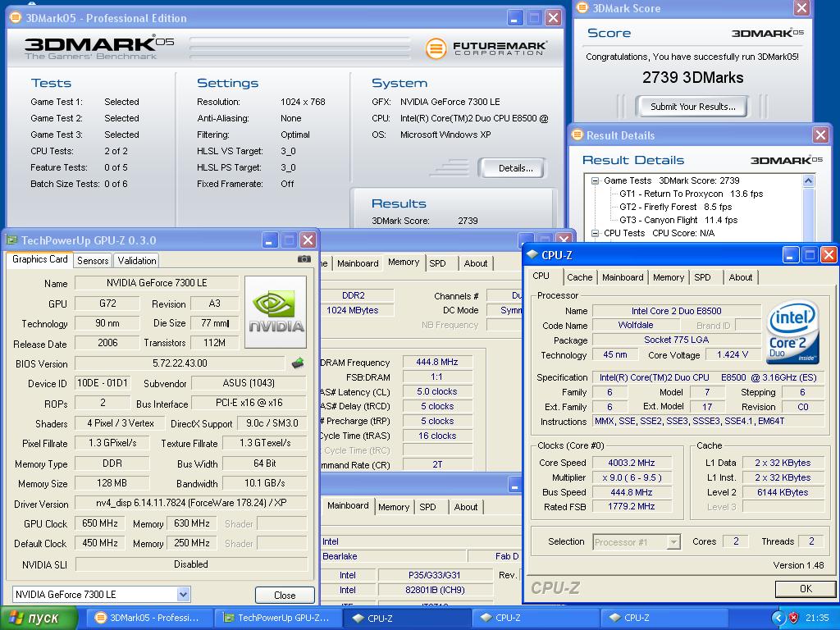Select GT3 - Canyon Flight result row
840x630 pixels.
(x=678, y=220)
